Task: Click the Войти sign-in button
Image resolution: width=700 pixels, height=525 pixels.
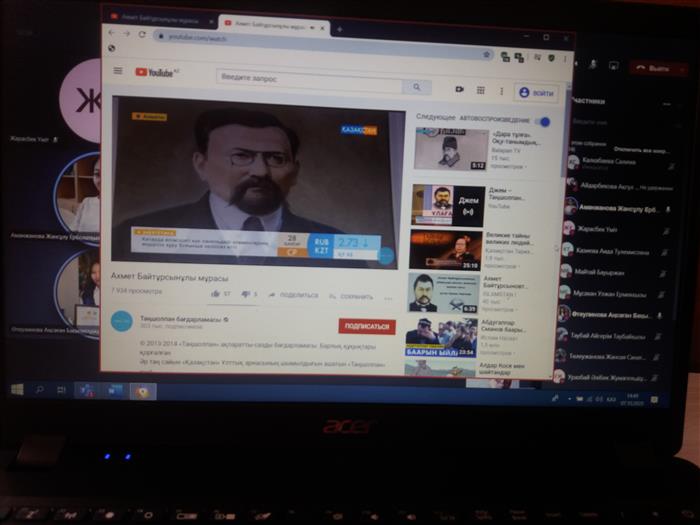Action: coord(537,93)
